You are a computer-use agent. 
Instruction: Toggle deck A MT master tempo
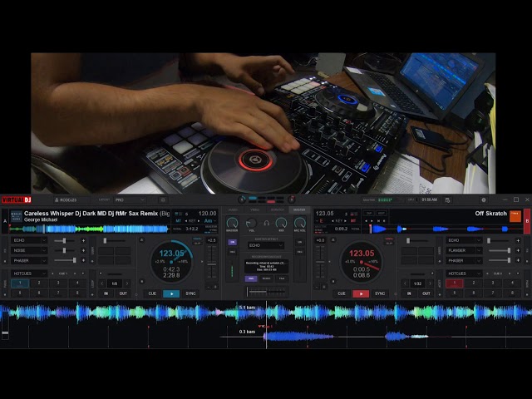point(178,221)
